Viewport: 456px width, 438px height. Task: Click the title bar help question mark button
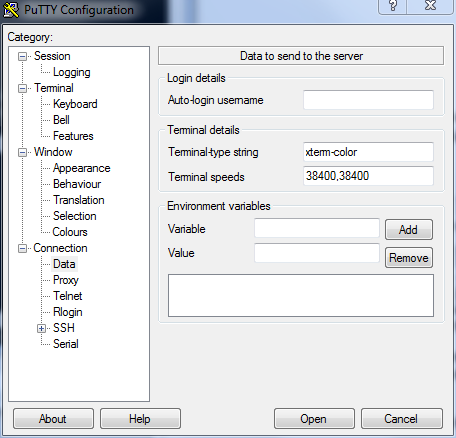(x=393, y=6)
